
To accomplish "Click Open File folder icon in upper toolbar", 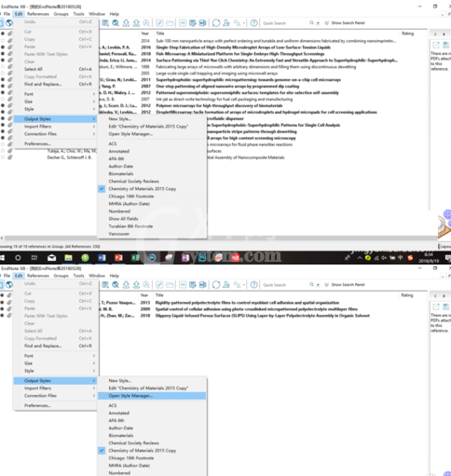I will tap(170, 23).
